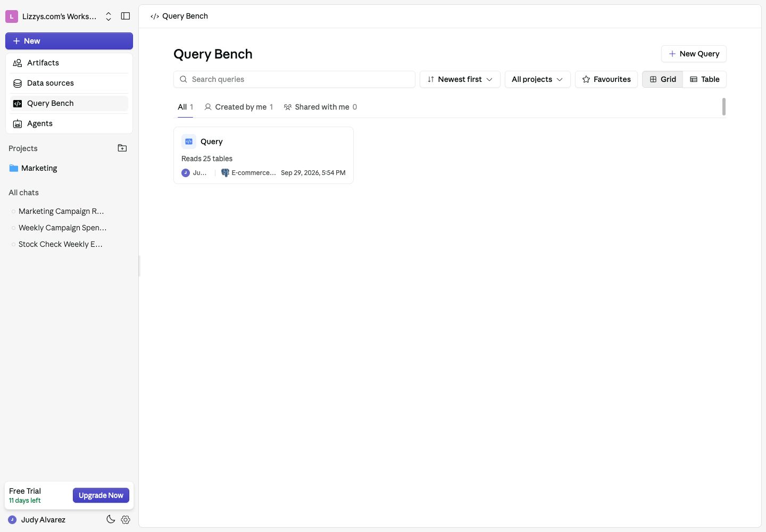
Task: Open the Newest first sort dropdown
Action: pos(460,79)
